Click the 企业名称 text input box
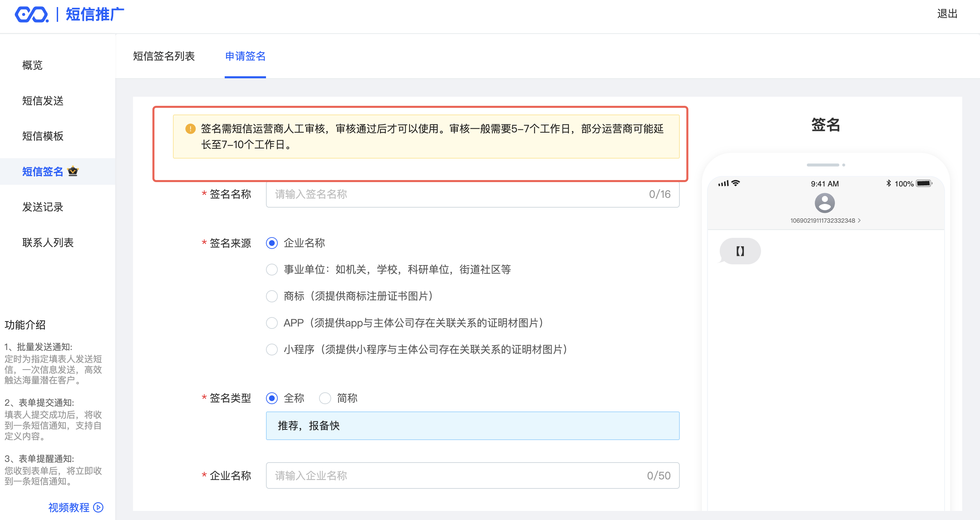The height and width of the screenshot is (520, 980). click(x=456, y=476)
